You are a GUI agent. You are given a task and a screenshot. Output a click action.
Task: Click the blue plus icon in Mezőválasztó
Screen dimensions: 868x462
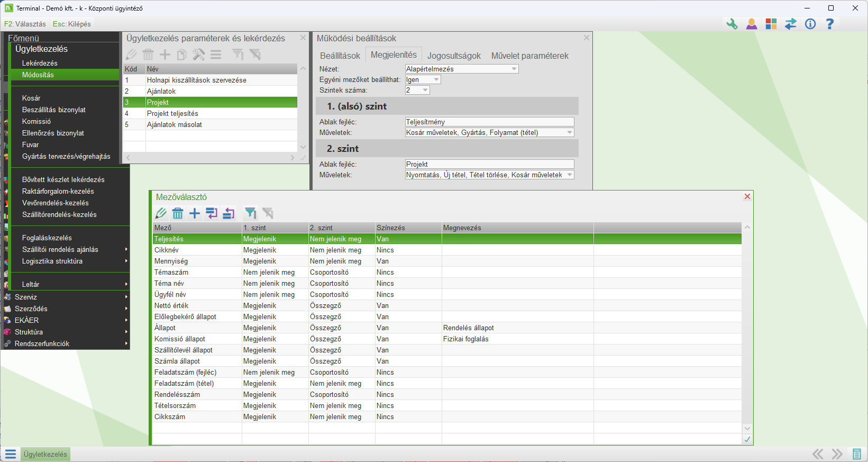[x=195, y=213]
